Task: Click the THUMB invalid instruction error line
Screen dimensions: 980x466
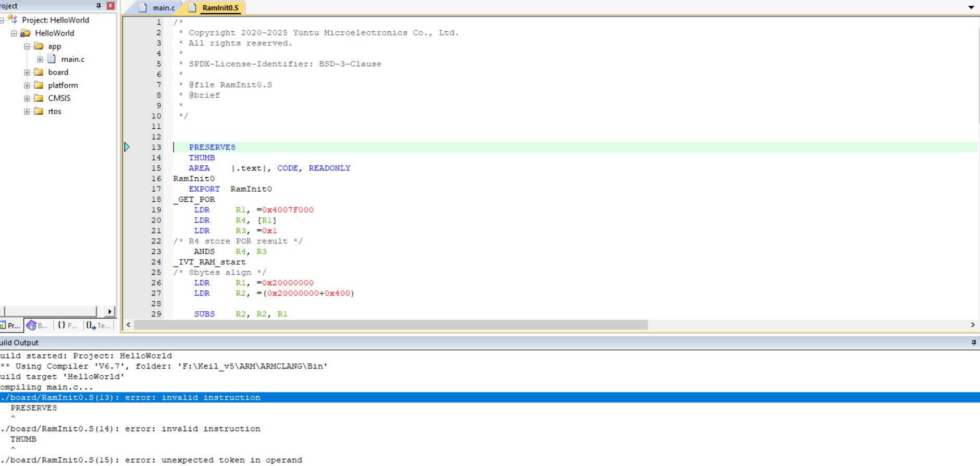Action: click(130, 429)
